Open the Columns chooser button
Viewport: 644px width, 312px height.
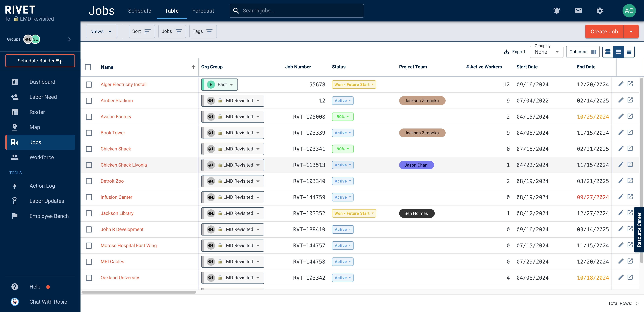(582, 52)
